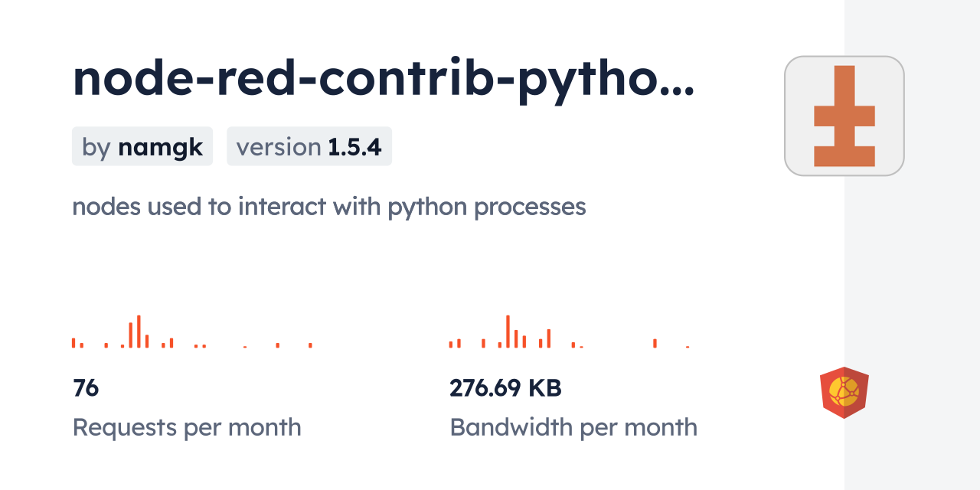Click the package description text
This screenshot has width=980, height=490.
(x=328, y=207)
